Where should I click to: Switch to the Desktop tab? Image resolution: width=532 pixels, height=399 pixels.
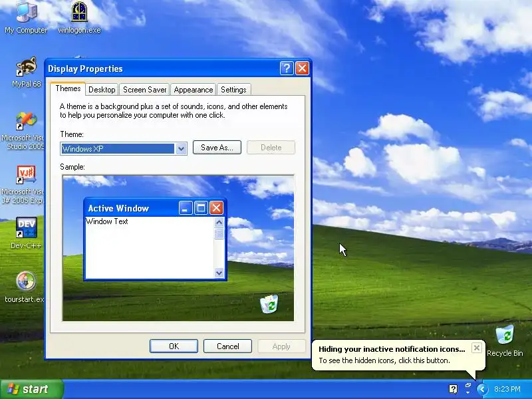click(102, 90)
